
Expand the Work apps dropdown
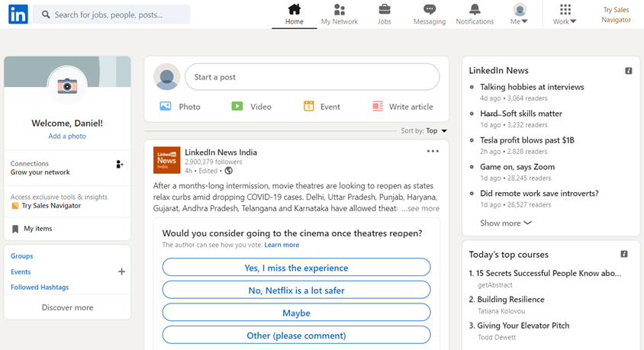pos(565,14)
